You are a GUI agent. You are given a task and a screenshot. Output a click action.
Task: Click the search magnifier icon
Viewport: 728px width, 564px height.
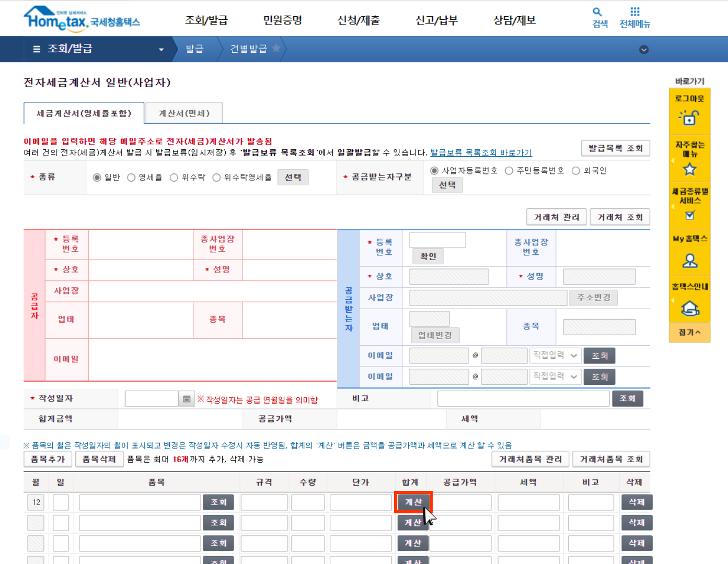tap(597, 12)
